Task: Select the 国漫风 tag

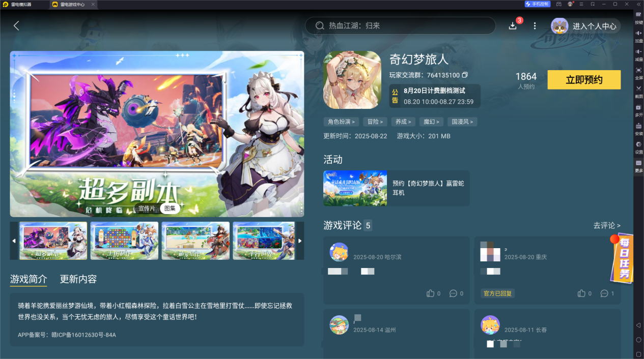Action: pyautogui.click(x=462, y=122)
